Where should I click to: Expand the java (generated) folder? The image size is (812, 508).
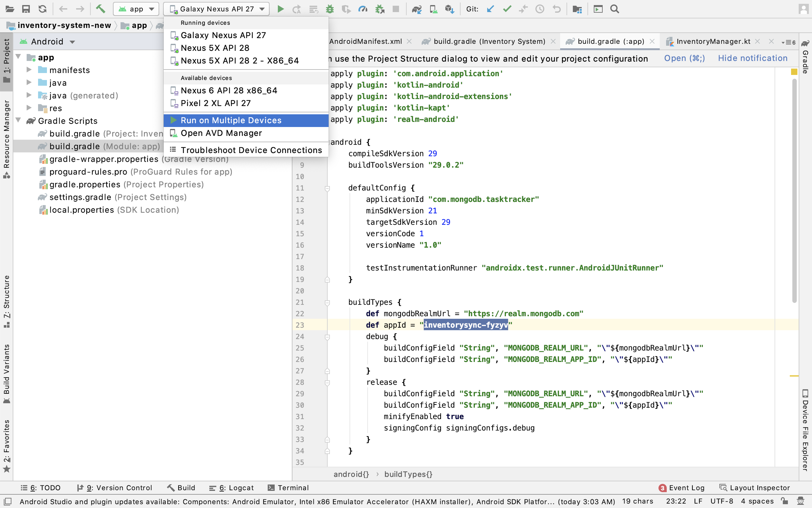[x=29, y=95]
